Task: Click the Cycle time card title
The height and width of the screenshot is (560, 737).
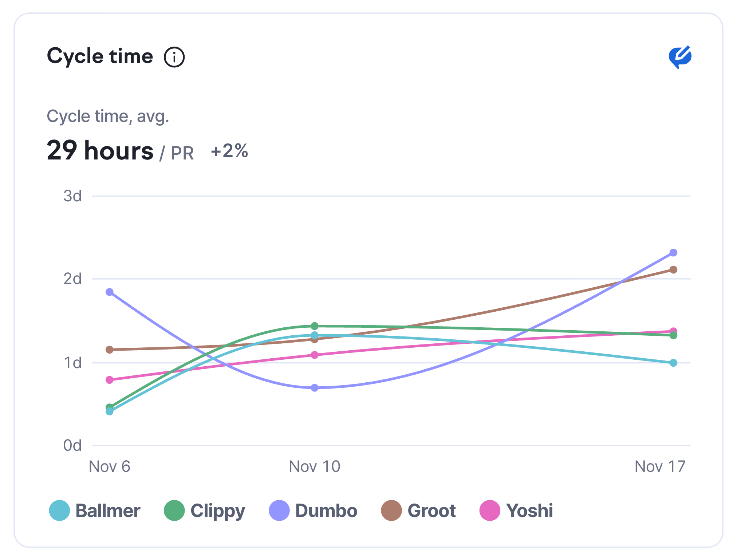Action: (100, 56)
